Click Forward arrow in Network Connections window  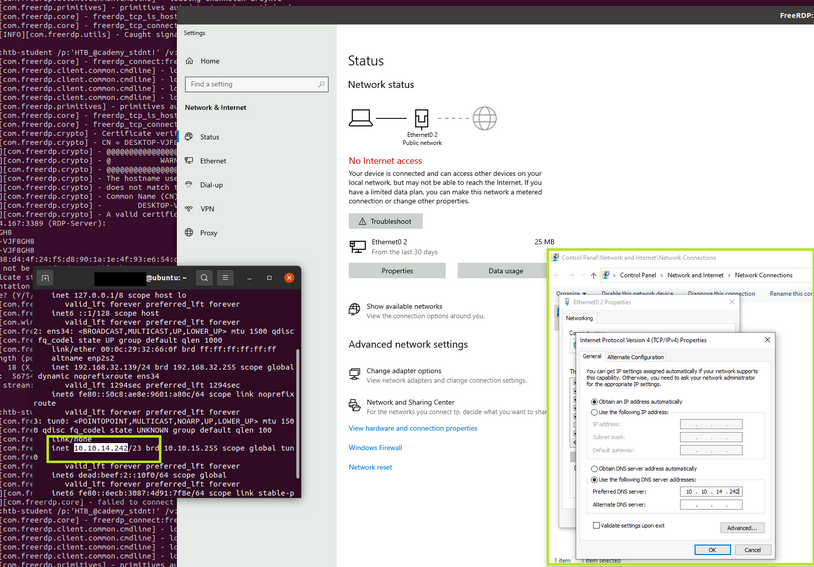click(571, 275)
